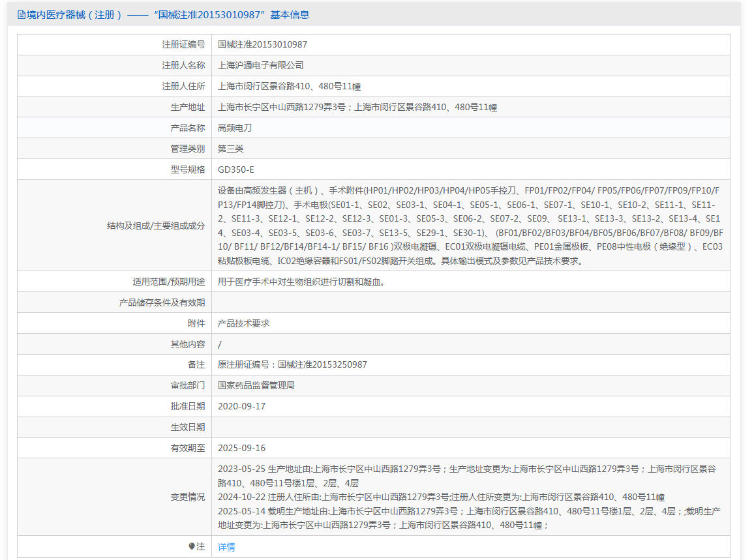This screenshot has height=560, width=754.
Task: Click the 注册证编号 label
Action: (x=183, y=45)
